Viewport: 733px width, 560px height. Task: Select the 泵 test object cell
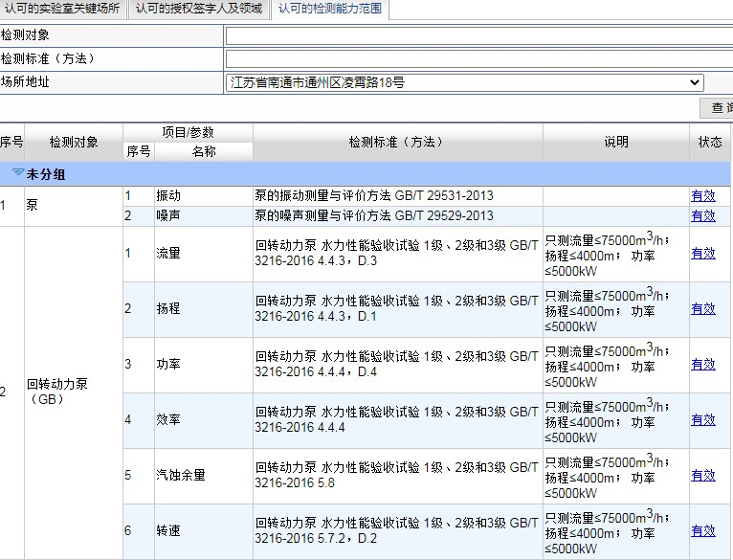74,206
